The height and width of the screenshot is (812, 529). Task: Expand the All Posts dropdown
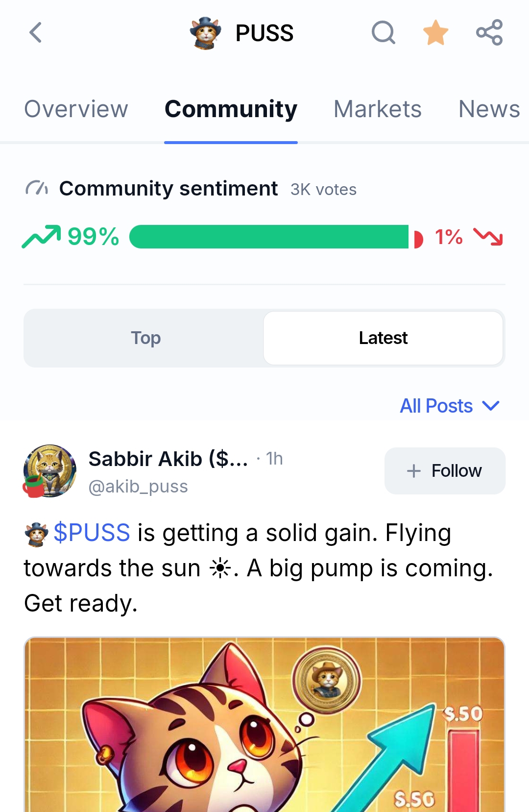coord(449,406)
